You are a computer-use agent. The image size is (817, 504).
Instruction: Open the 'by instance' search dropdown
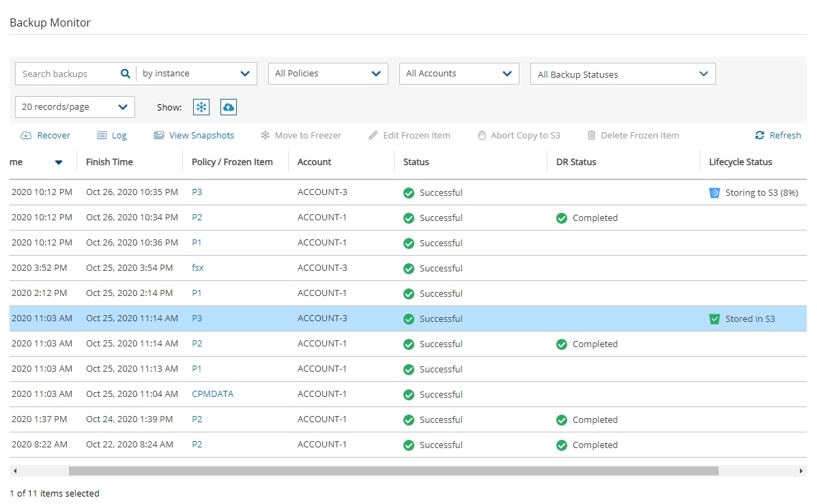click(x=197, y=74)
